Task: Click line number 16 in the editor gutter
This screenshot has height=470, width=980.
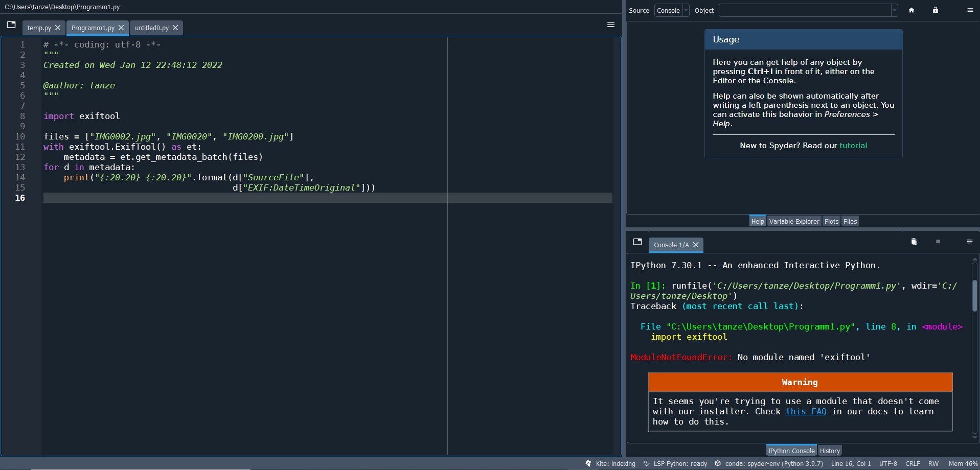Action: (20, 198)
